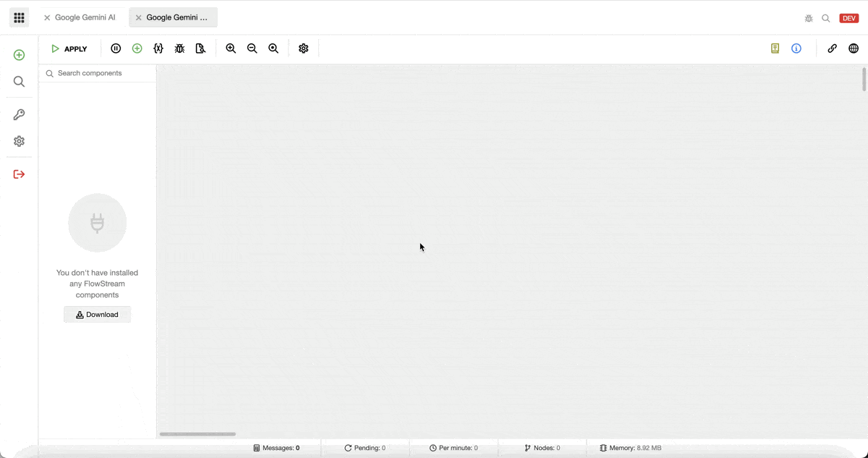Open the apps grid menu
Screen dimensions: 868x458
20,18
